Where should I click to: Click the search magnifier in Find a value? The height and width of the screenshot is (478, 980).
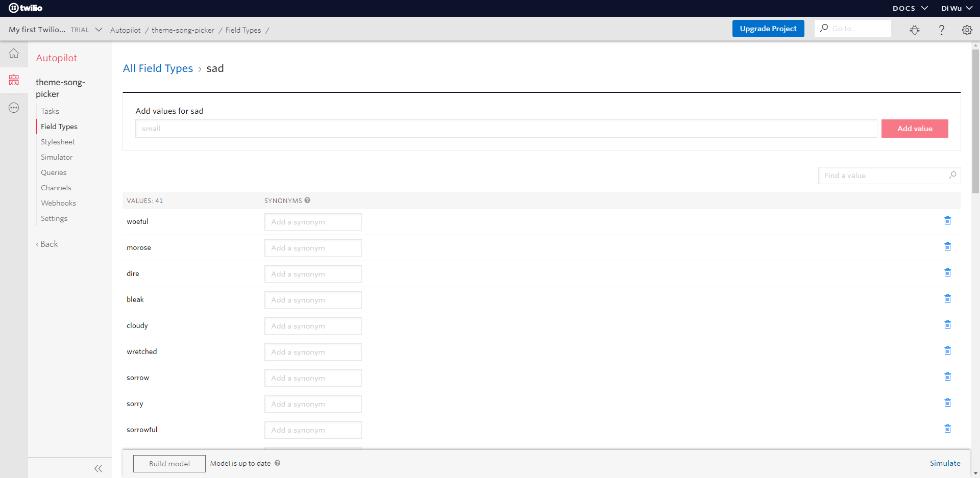(x=952, y=175)
